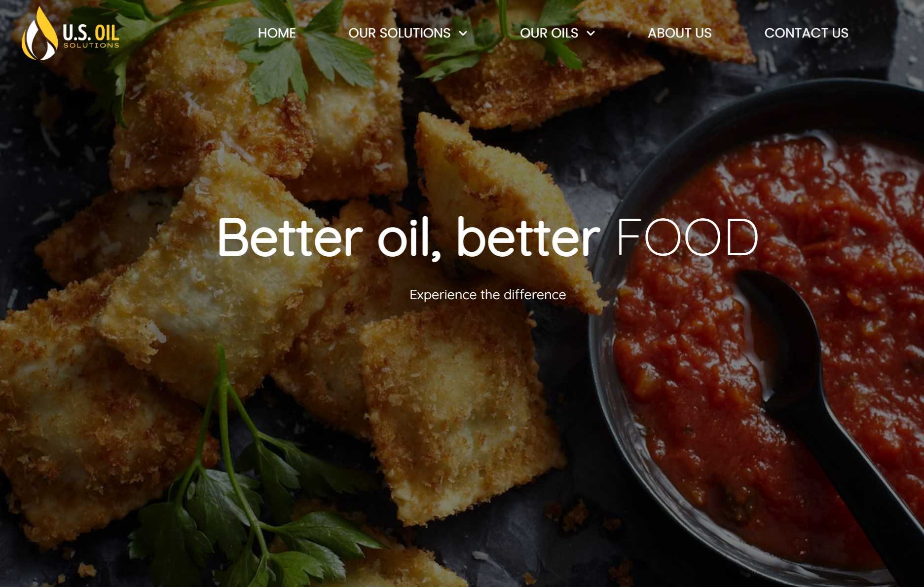Open the ABOUT US page
Viewport: 924px width, 587px height.
point(679,33)
